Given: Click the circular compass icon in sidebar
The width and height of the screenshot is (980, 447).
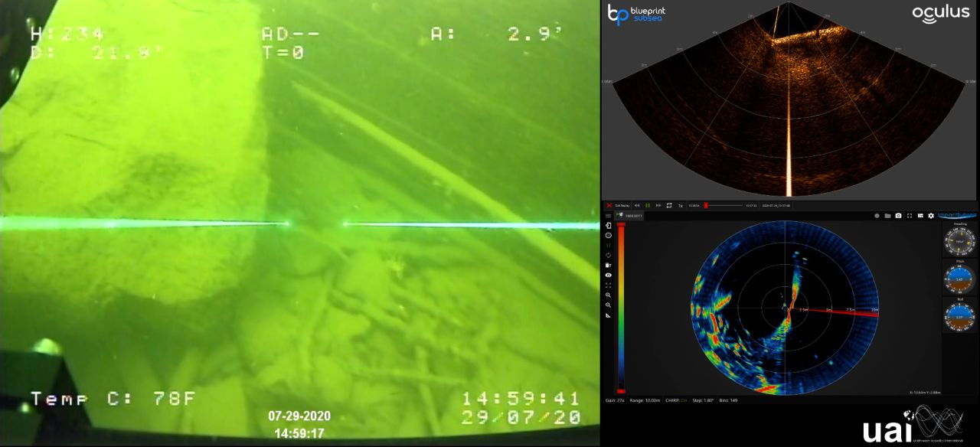Looking at the screenshot, I should tap(609, 236).
